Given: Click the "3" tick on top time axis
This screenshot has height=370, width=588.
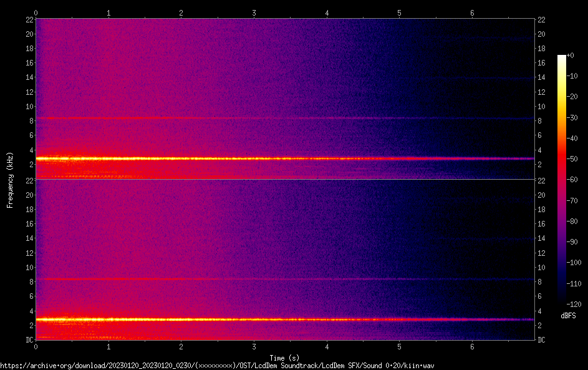Looking at the screenshot, I should coord(254,12).
